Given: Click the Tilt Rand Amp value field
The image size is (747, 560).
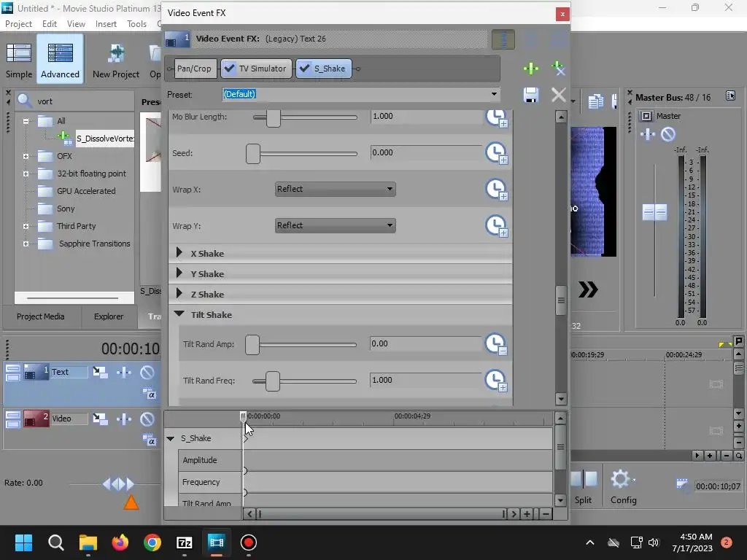Looking at the screenshot, I should click(x=425, y=343).
